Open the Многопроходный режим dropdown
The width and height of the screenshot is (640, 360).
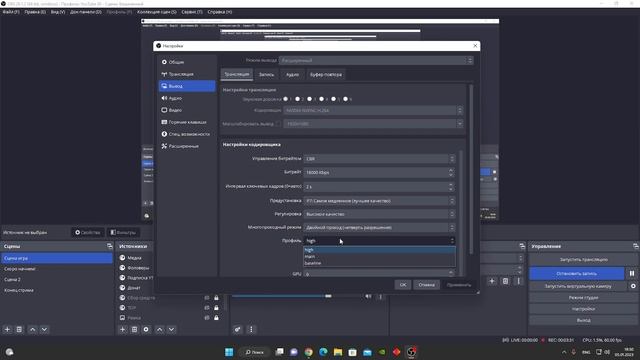pyautogui.click(x=379, y=228)
